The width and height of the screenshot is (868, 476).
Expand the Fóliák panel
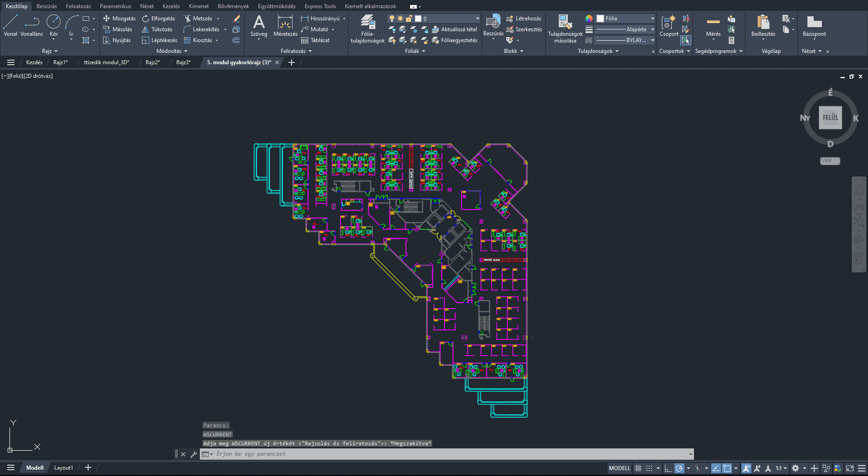click(x=415, y=51)
